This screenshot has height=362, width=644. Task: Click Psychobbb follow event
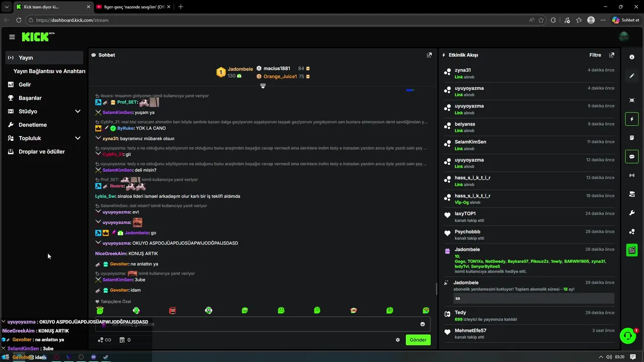529,235
